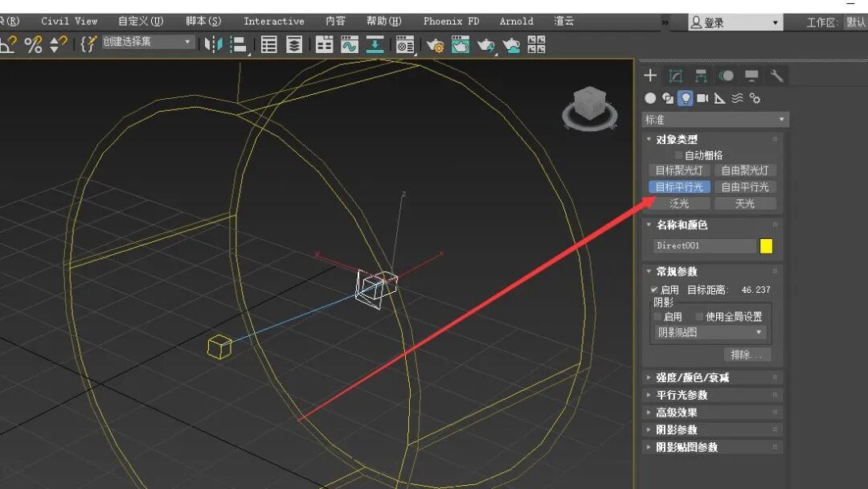Expand the 高级效果 rollout

[x=712, y=413]
